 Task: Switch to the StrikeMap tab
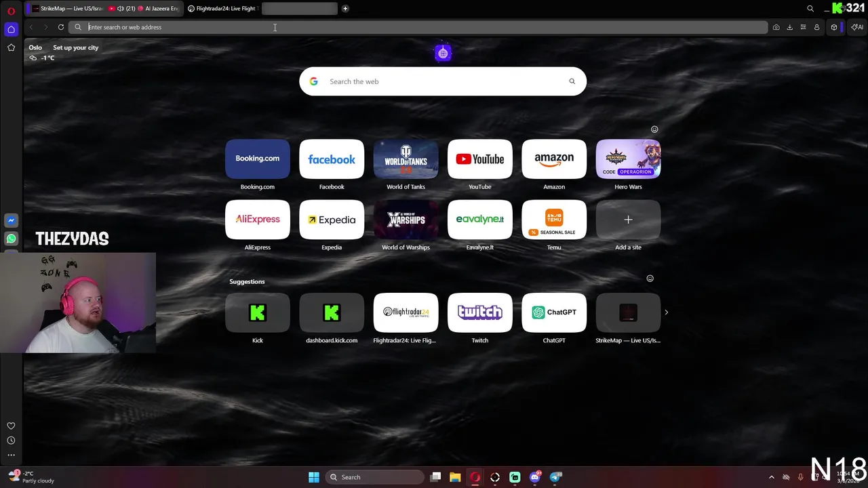(66, 8)
